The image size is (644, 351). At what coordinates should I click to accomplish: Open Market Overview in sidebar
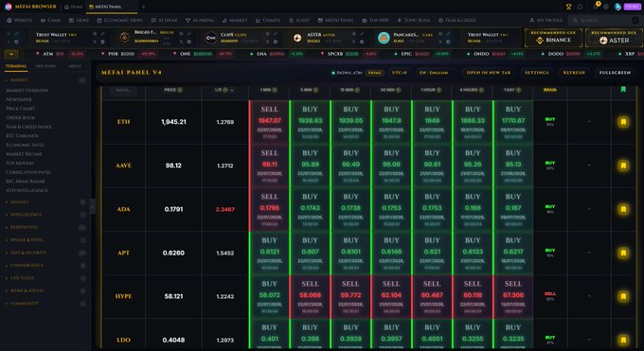click(27, 90)
